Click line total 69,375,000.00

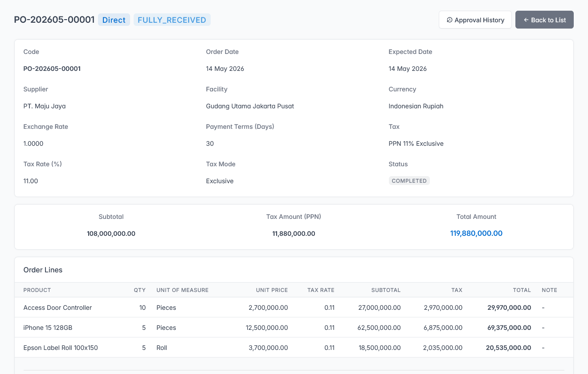click(x=509, y=328)
